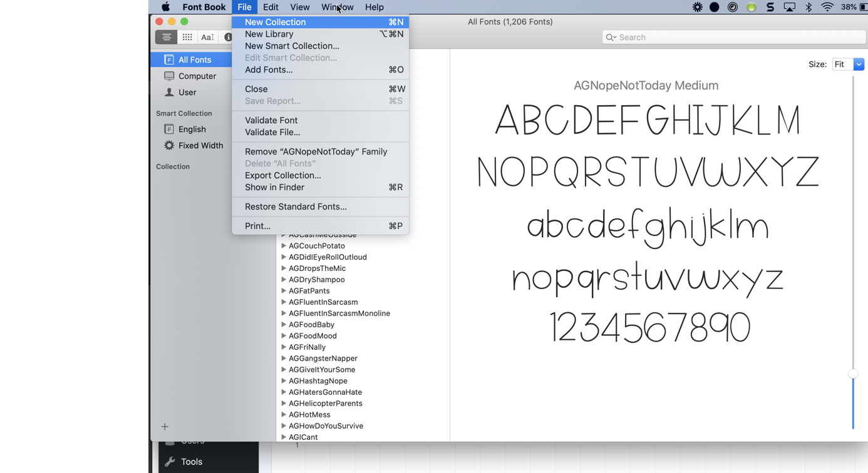Choose New Smart Collection menu item
This screenshot has width=868, height=473.
(320, 46)
